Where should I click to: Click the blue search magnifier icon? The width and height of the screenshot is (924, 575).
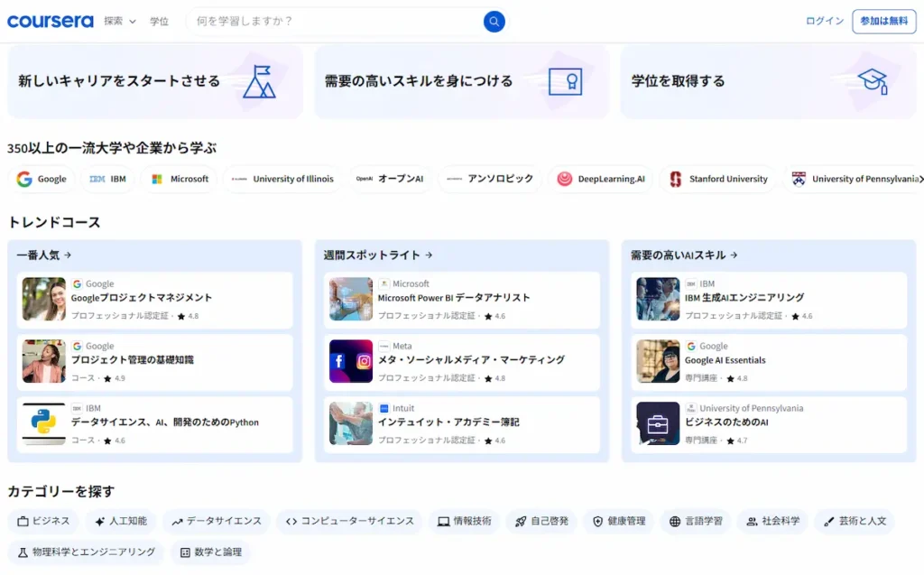tap(494, 21)
